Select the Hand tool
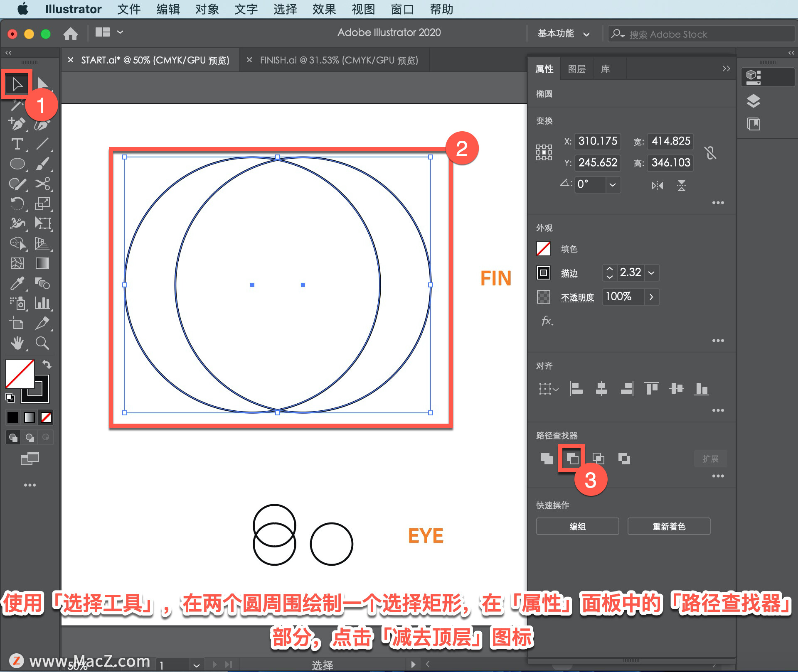 point(17,343)
